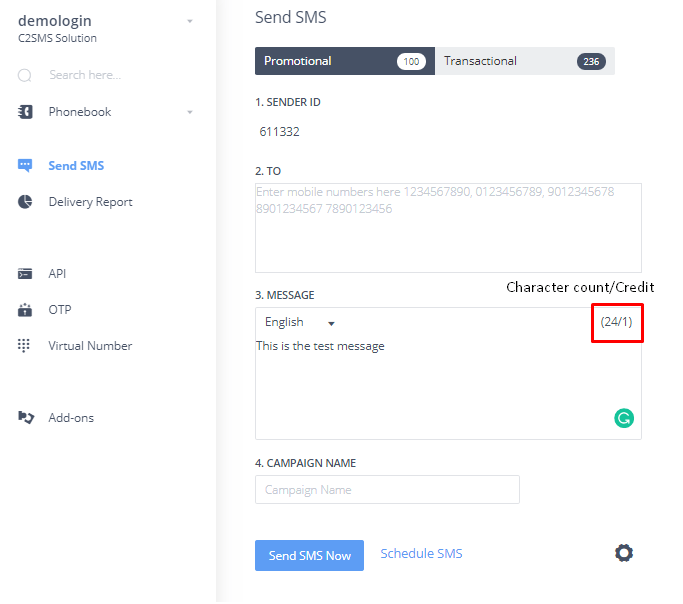Image resolution: width=683 pixels, height=604 pixels.
Task: Click the Phonebook sidebar icon
Action: coord(26,112)
